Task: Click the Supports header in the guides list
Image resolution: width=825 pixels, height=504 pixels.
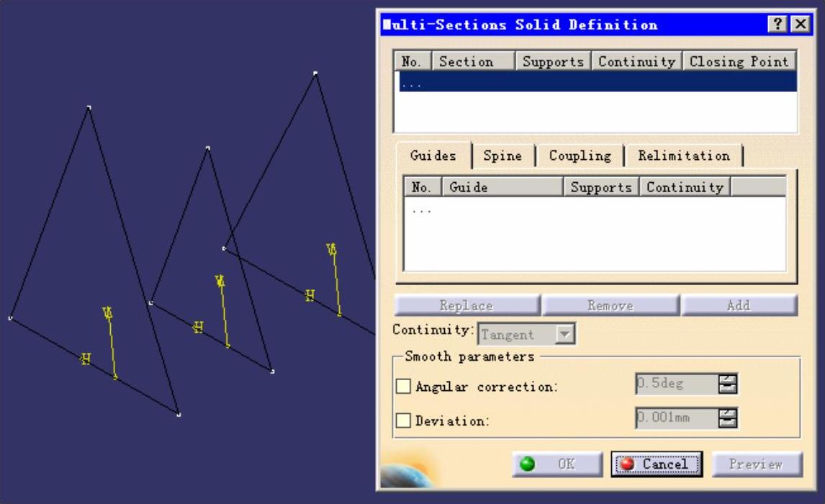Action: point(601,186)
